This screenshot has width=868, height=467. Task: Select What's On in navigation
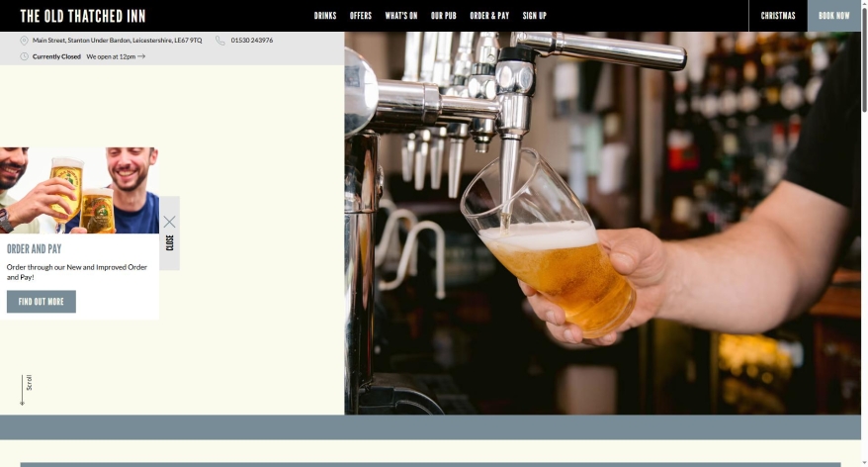(401, 16)
